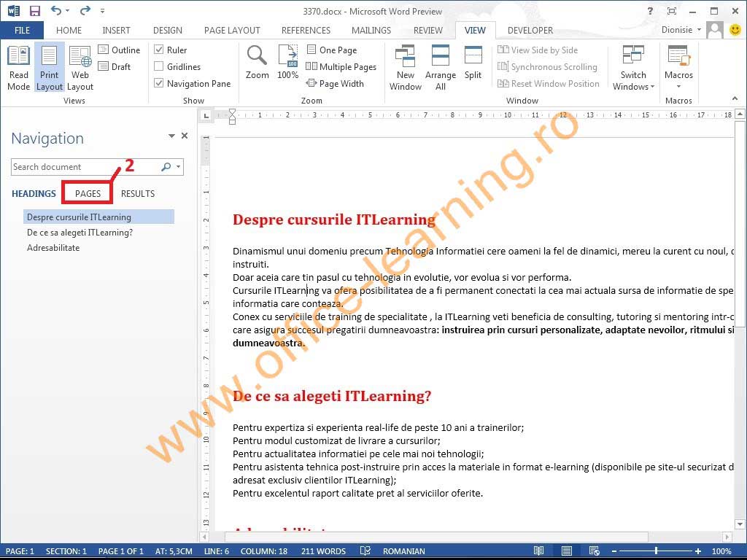The width and height of the screenshot is (747, 560).
Task: Open the REFERENCES tab
Action: tap(306, 30)
